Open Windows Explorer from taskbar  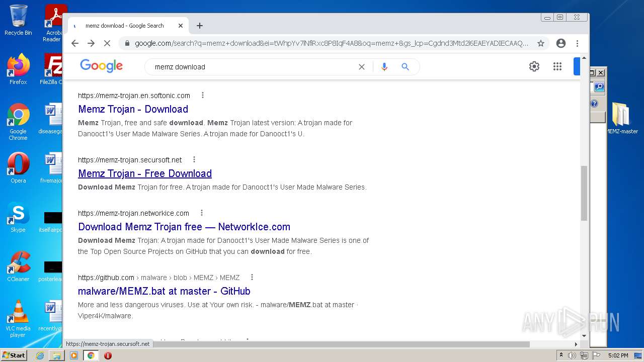pyautogui.click(x=57, y=355)
